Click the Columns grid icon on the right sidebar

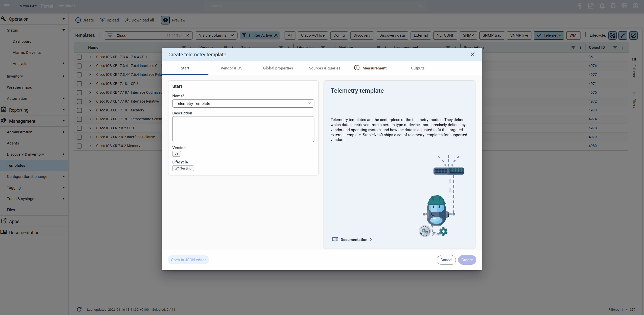pyautogui.click(x=634, y=60)
